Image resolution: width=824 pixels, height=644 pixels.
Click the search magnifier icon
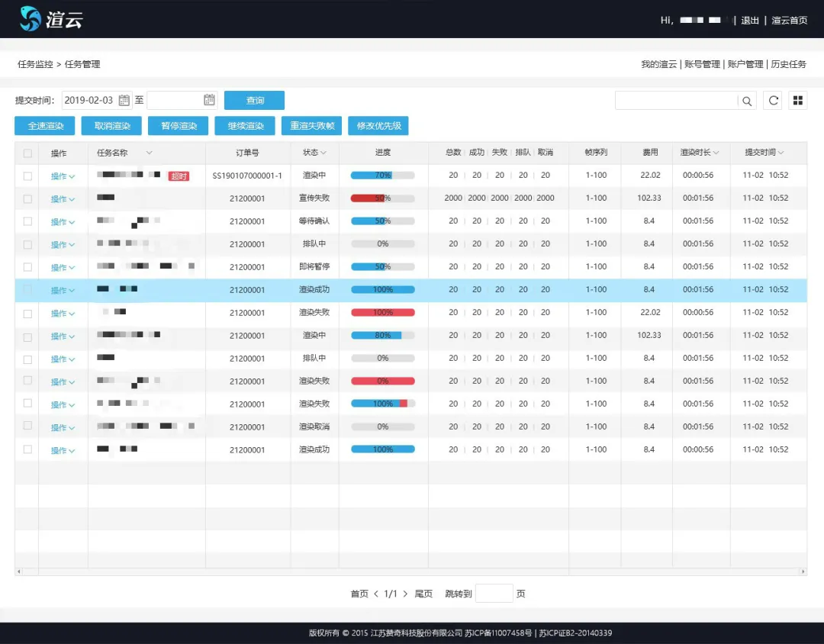pyautogui.click(x=748, y=101)
